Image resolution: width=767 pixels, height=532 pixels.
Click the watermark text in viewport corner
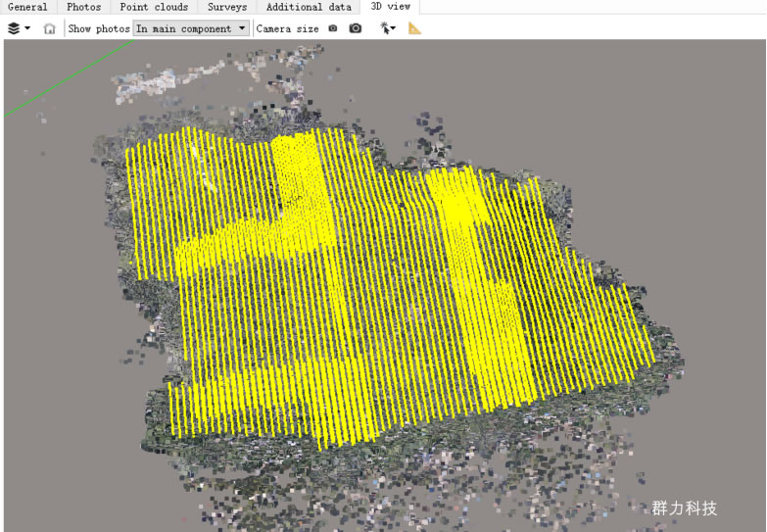(x=685, y=508)
